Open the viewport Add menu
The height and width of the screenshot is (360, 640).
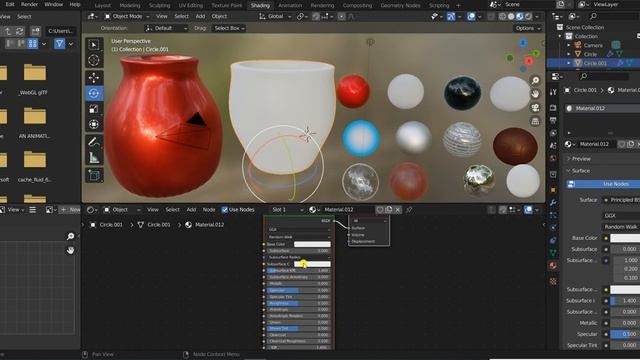point(200,16)
